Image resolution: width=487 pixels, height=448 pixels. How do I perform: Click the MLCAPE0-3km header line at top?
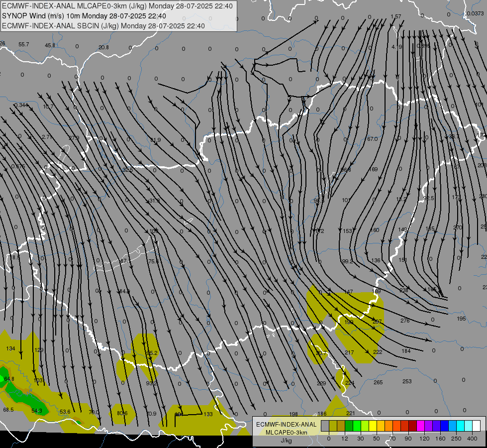point(117,6)
